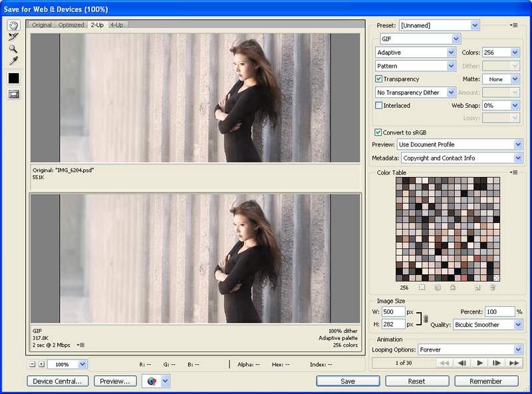Open the GIF file format dropdown
Screen dimensions: 532x394
coord(420,39)
